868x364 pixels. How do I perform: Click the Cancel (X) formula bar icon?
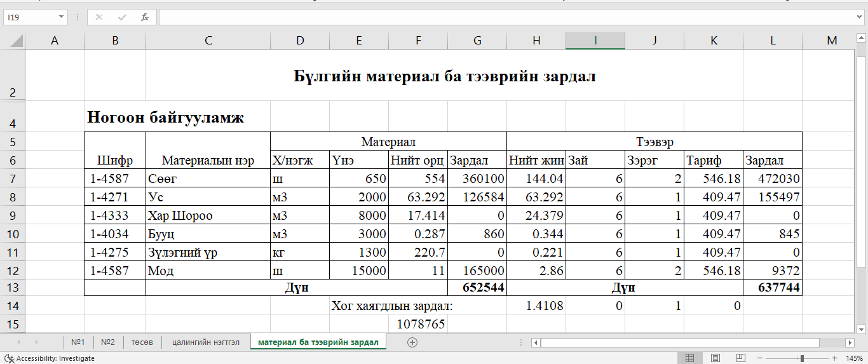[99, 17]
